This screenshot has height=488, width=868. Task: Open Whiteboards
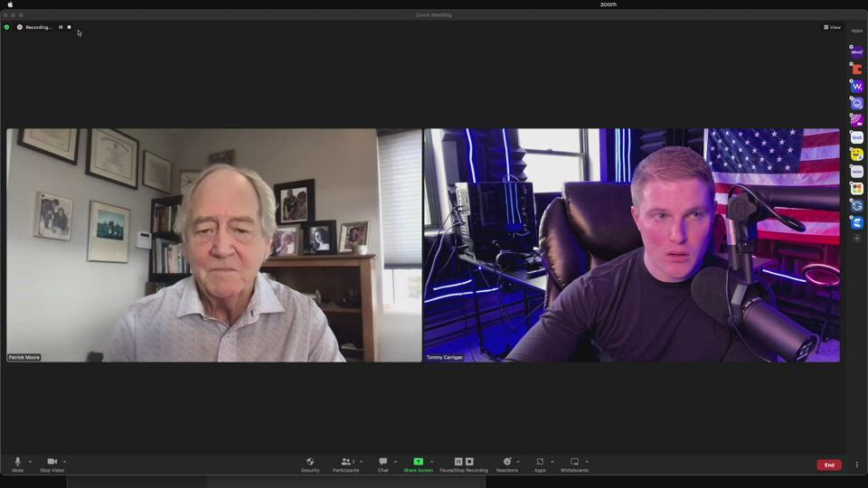coord(574,462)
